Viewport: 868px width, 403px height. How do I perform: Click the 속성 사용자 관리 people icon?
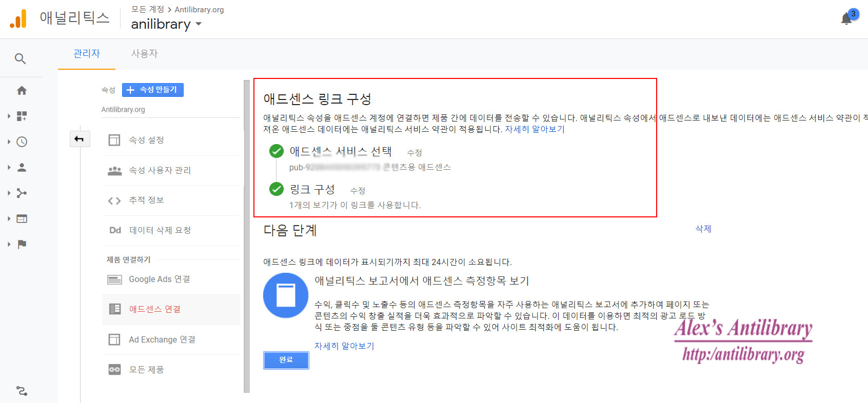point(114,170)
